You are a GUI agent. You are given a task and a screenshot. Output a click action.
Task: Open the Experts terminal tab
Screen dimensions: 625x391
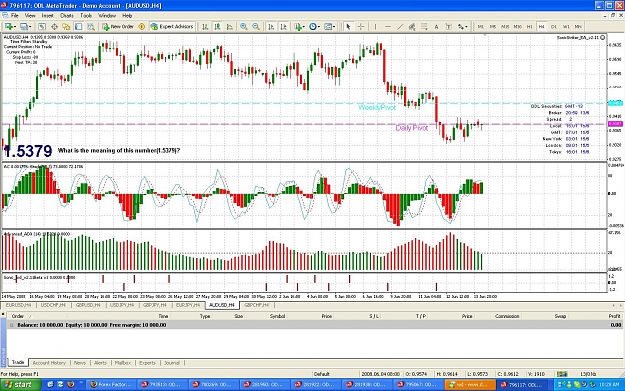click(147, 363)
